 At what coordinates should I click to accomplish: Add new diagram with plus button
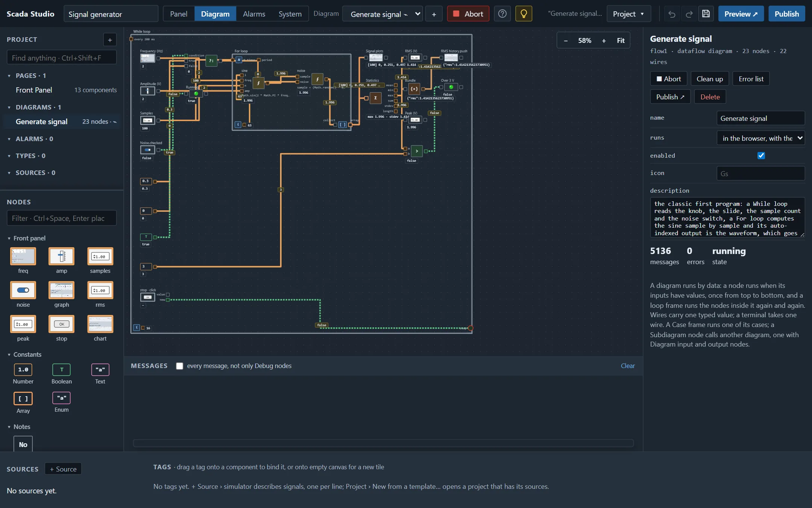click(434, 14)
